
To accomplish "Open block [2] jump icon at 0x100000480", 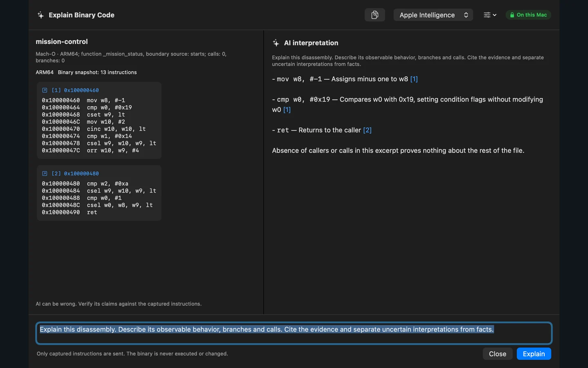I will tap(45, 174).
